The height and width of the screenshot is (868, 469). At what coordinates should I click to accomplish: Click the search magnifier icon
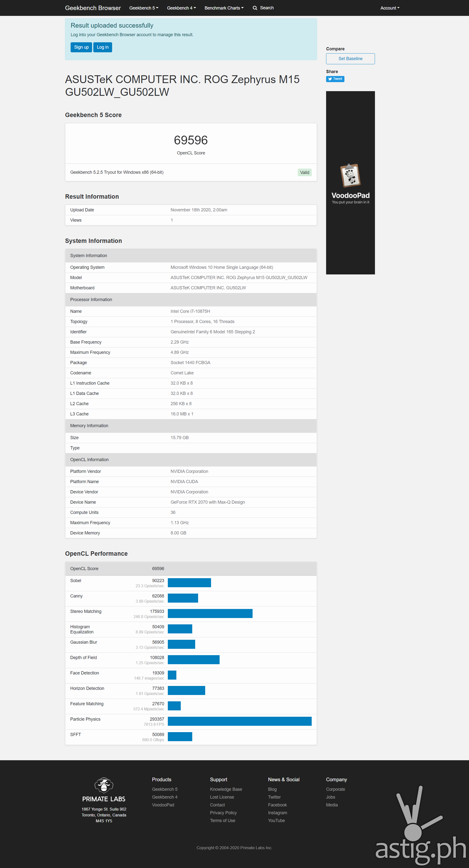(x=255, y=8)
